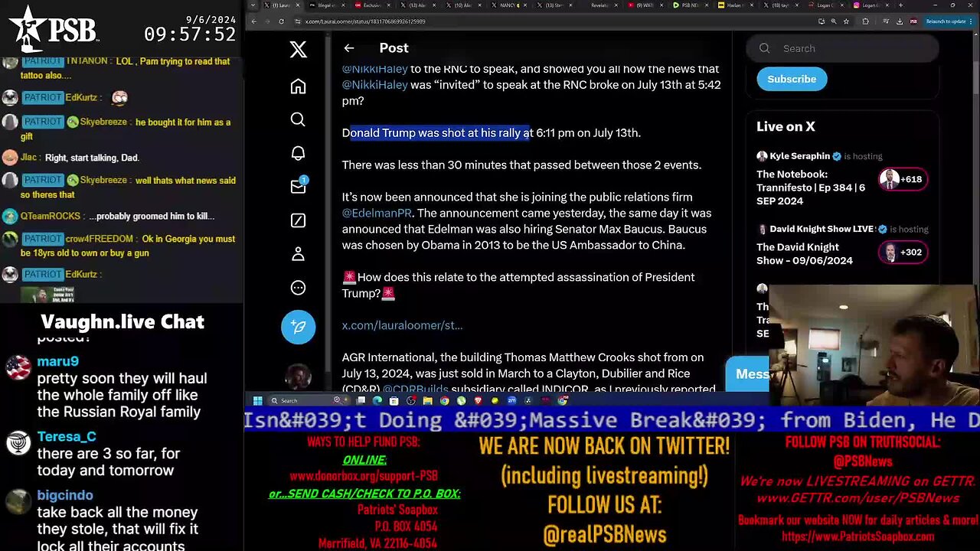
Task: Click the www.GETTR.com/user/PSBNews text
Action: (857, 498)
